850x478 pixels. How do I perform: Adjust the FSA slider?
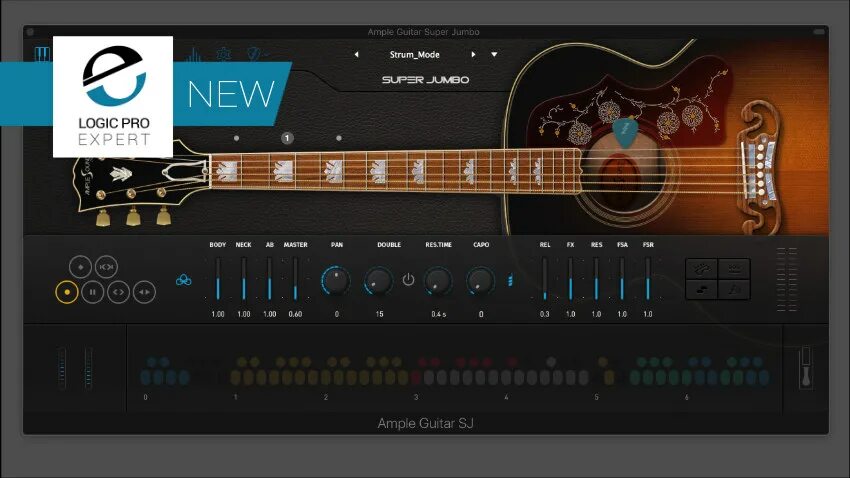click(622, 279)
